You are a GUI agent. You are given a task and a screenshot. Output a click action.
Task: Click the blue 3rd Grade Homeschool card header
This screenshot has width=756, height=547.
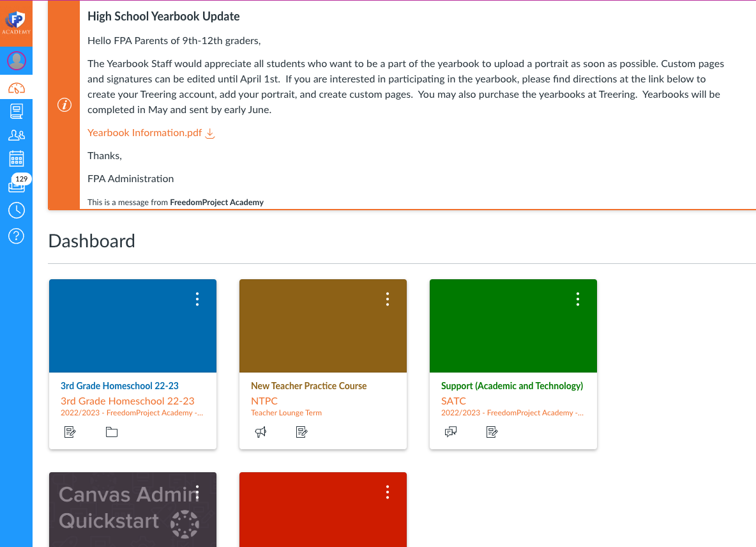(x=133, y=326)
